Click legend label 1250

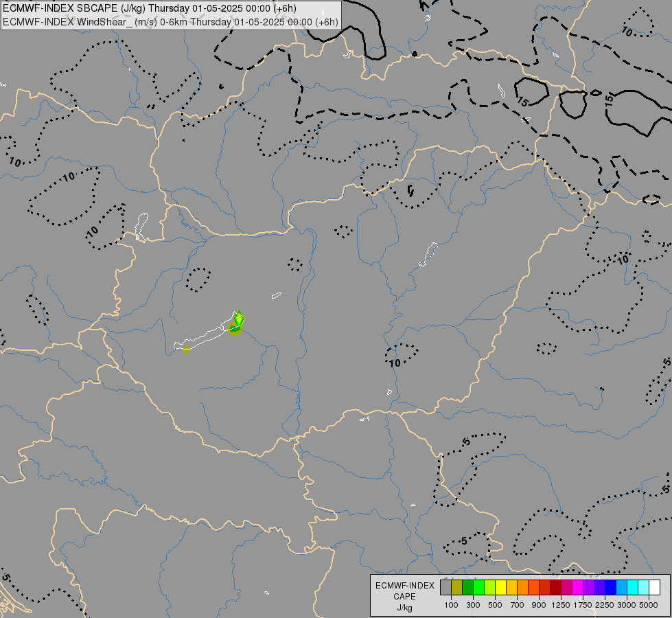pyautogui.click(x=561, y=605)
